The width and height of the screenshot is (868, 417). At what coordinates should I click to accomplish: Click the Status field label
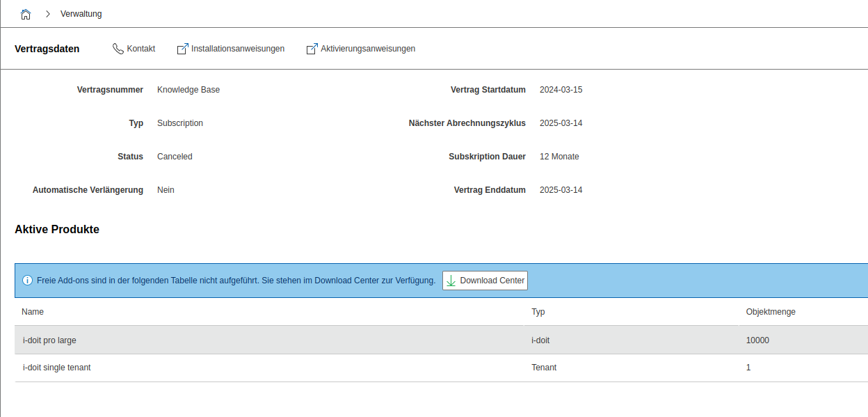pyautogui.click(x=130, y=157)
